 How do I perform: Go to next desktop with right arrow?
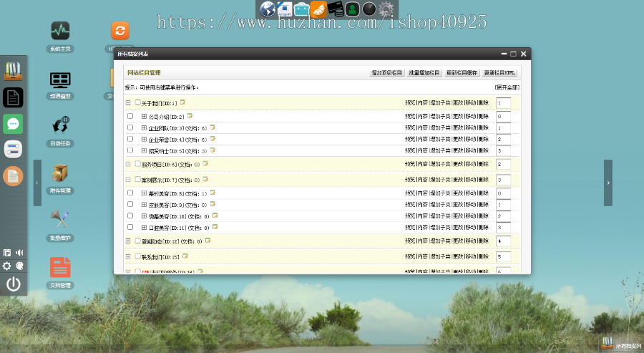[608, 183]
